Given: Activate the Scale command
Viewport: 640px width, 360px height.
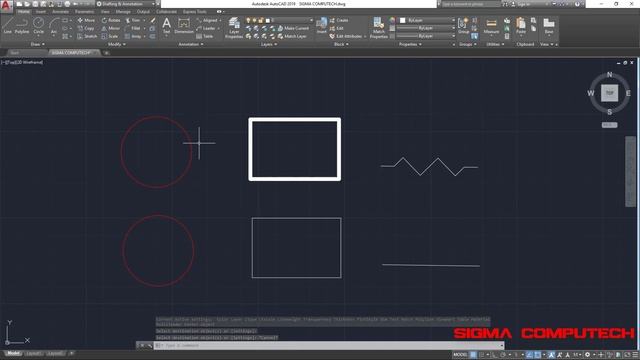Looking at the screenshot, I should point(110,36).
